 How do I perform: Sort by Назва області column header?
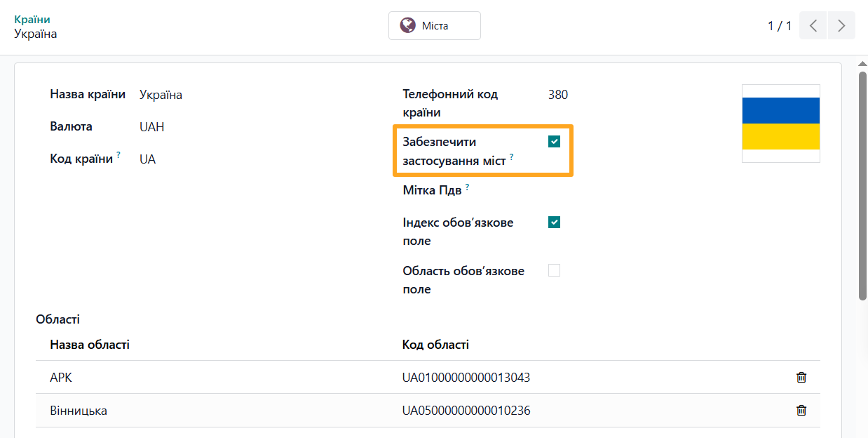coord(90,345)
